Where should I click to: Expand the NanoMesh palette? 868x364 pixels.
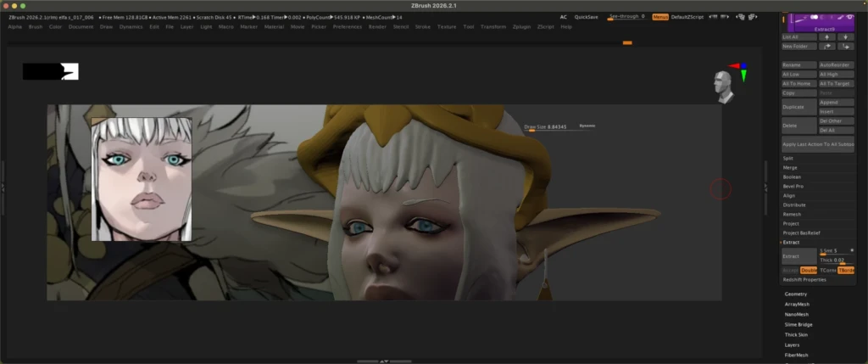coord(797,315)
